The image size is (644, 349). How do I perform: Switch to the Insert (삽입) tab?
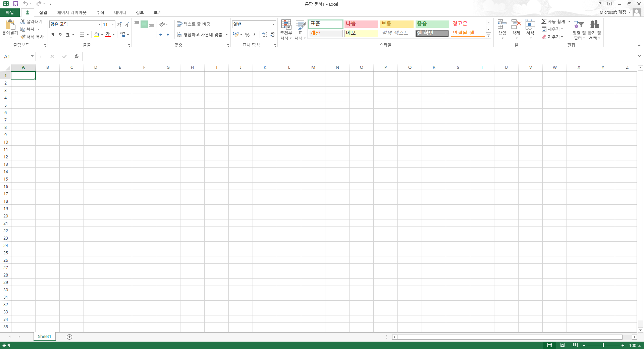point(43,12)
